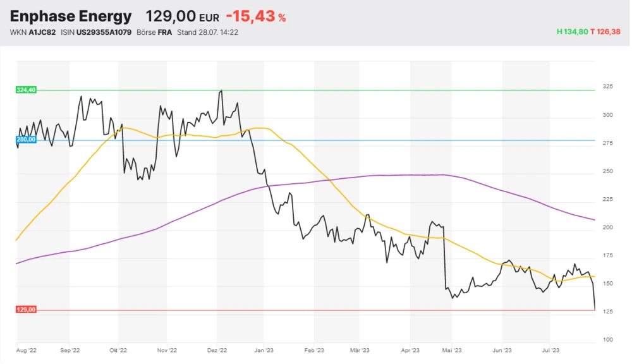Click the red 129,00 price tag
Screen dimensions: 632x364
pos(26,310)
